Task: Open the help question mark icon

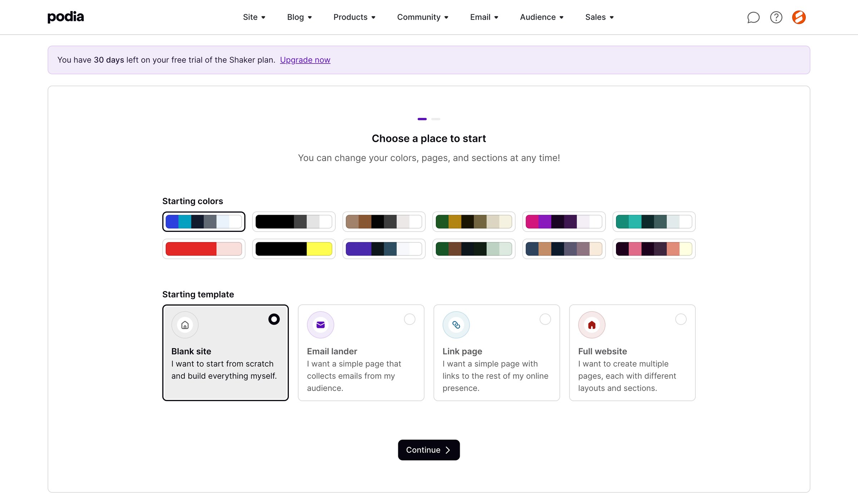Action: tap(776, 17)
